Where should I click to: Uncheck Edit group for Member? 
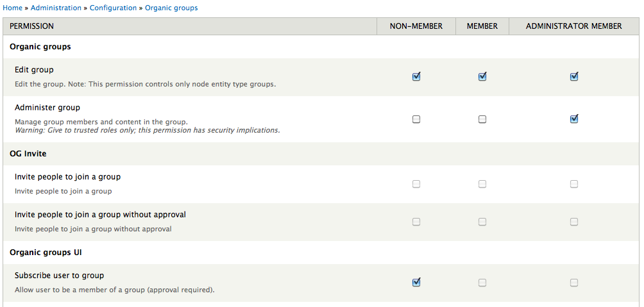click(x=482, y=77)
